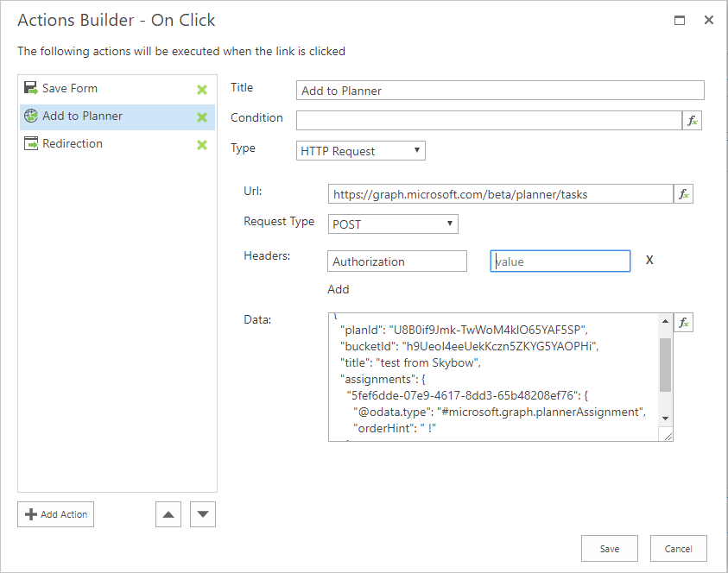Click into the Title text field
This screenshot has height=573, width=728.
pos(500,91)
